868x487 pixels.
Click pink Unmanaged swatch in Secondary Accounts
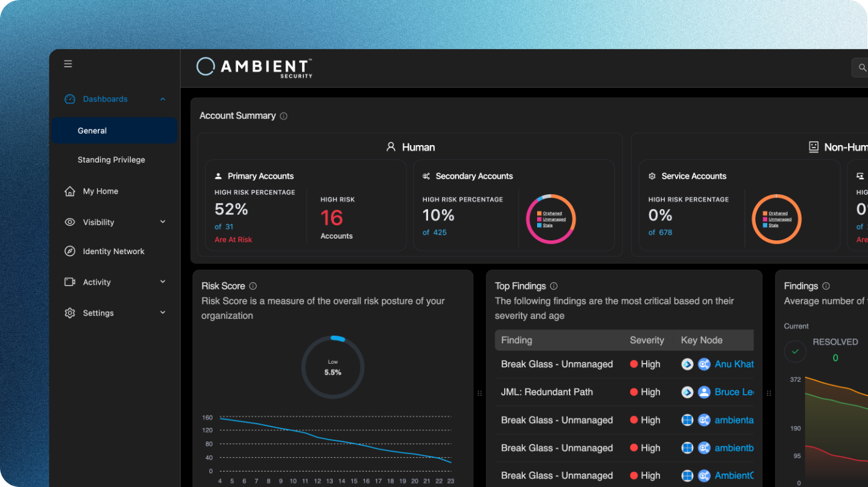click(x=539, y=219)
